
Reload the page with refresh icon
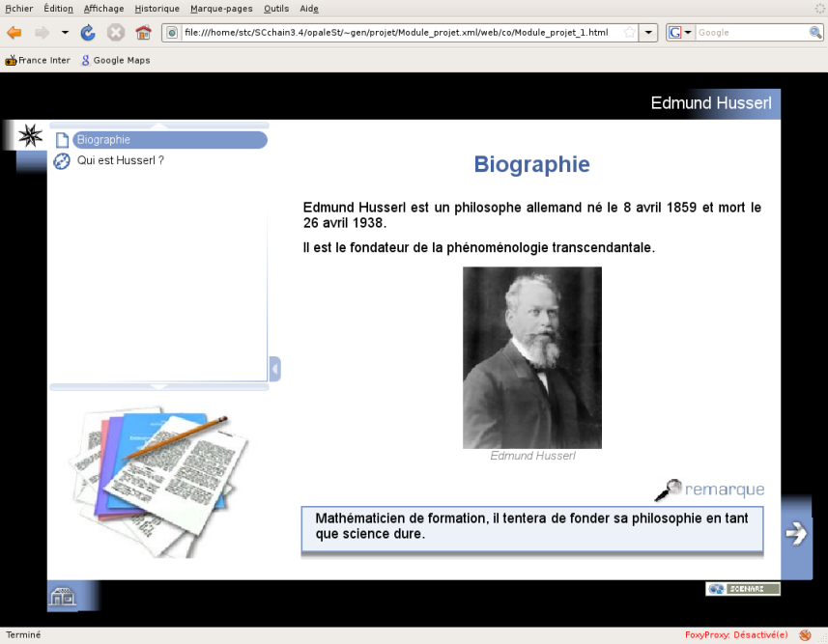coord(88,33)
